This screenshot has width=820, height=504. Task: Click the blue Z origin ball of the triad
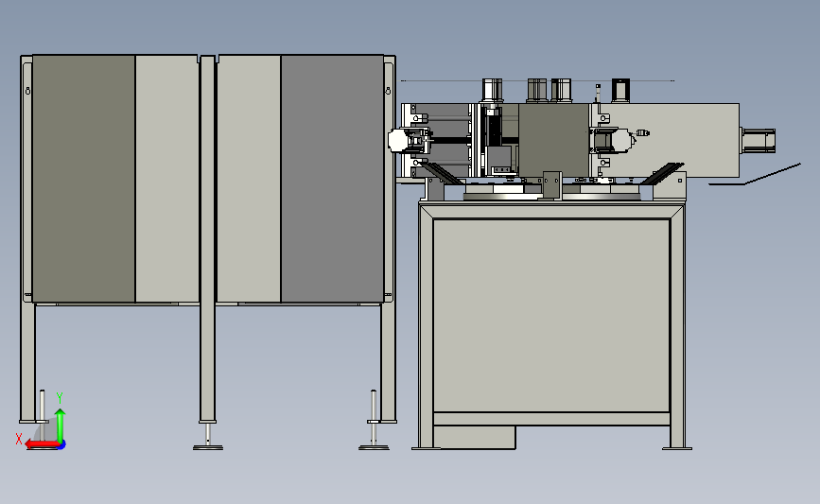(61, 444)
